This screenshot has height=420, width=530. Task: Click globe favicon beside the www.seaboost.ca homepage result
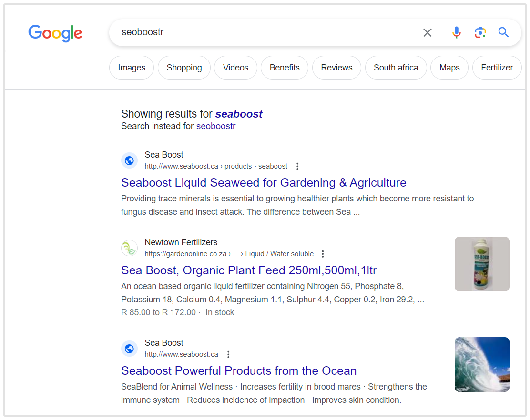(129, 349)
